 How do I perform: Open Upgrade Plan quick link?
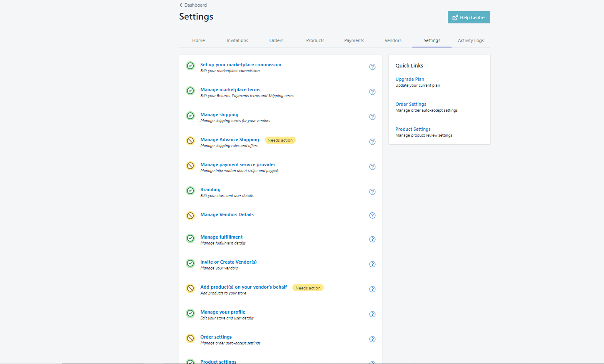(x=410, y=79)
